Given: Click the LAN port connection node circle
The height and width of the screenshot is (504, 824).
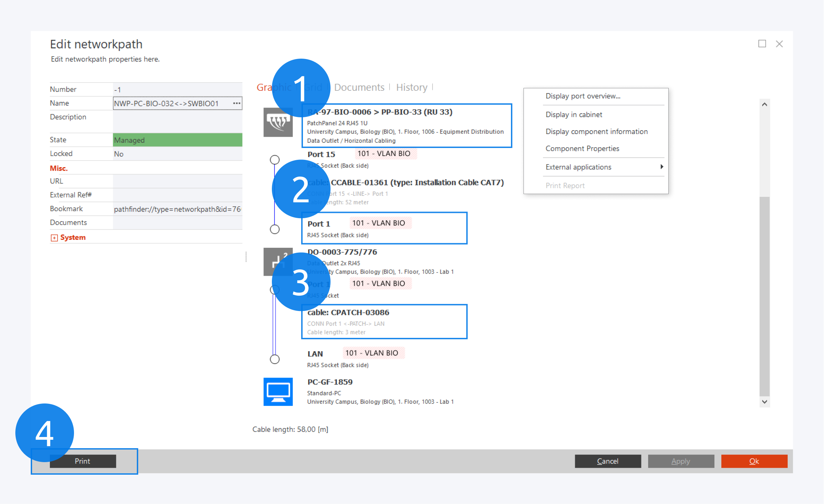Looking at the screenshot, I should [x=275, y=359].
